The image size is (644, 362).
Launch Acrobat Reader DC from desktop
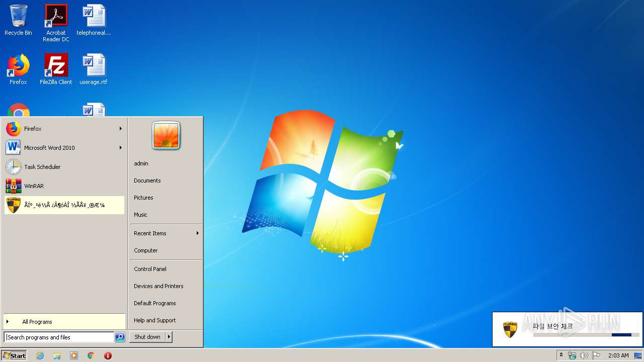56,23
